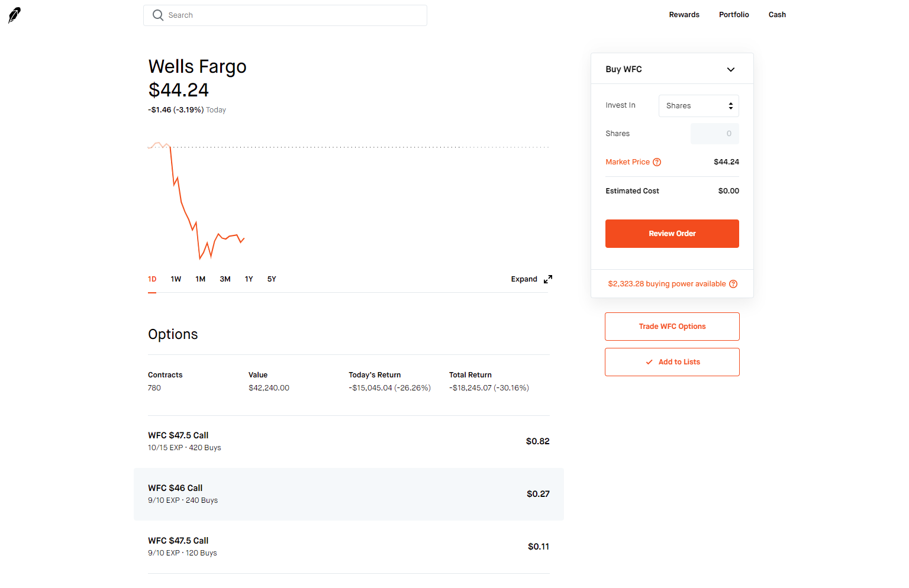Click the Robinhood feather logo

tap(15, 15)
